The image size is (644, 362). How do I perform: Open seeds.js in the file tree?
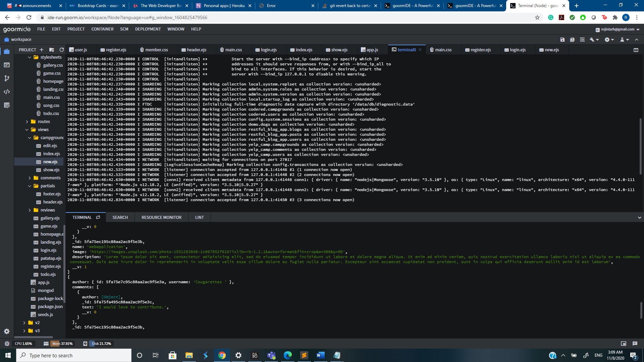tap(45, 315)
